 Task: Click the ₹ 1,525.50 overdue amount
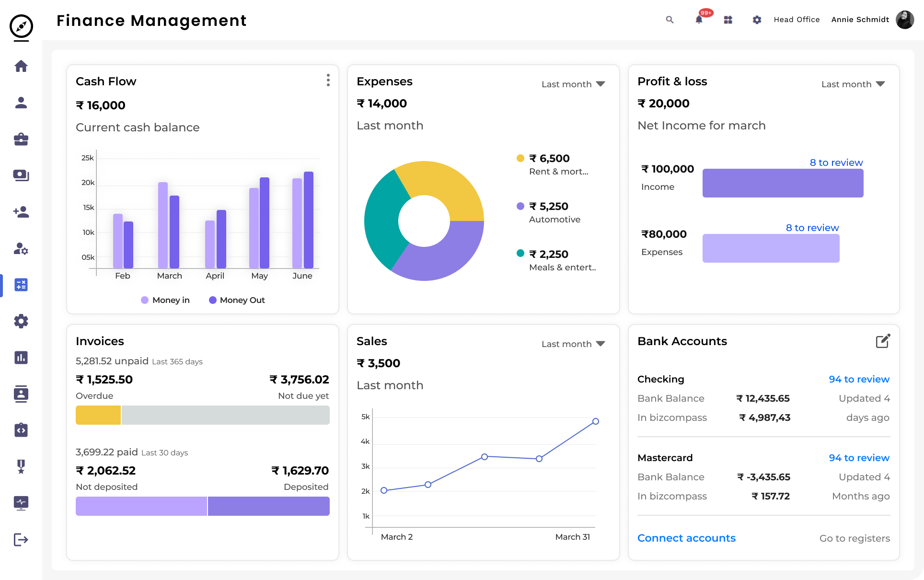[104, 380]
